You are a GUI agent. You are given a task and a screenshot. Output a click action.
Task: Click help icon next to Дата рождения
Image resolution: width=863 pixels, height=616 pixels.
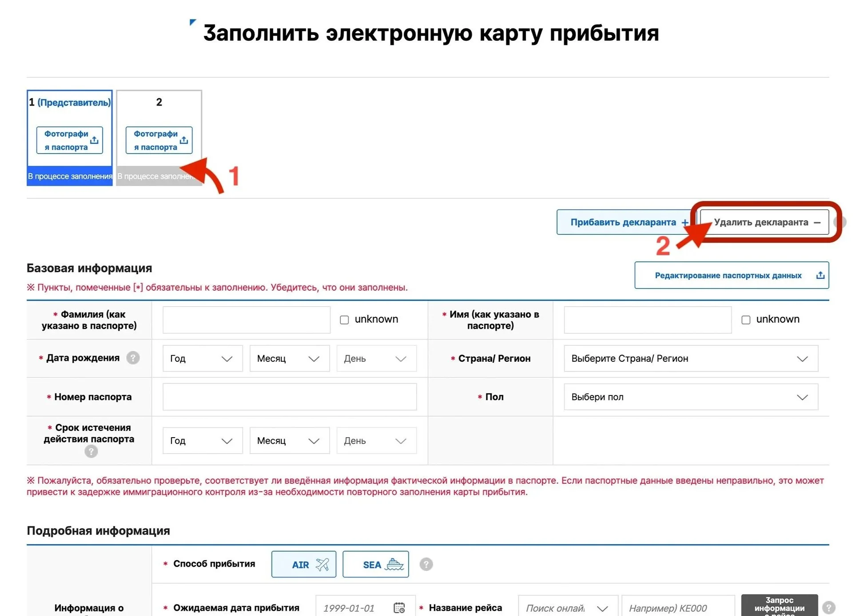tap(133, 358)
